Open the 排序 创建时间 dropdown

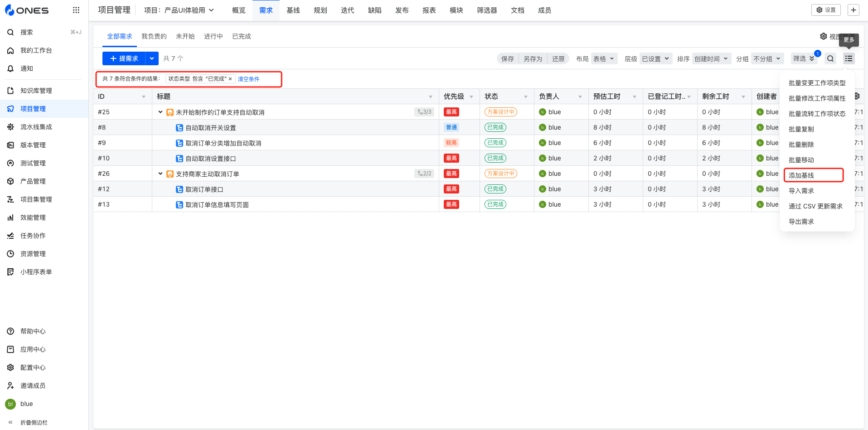(712, 59)
